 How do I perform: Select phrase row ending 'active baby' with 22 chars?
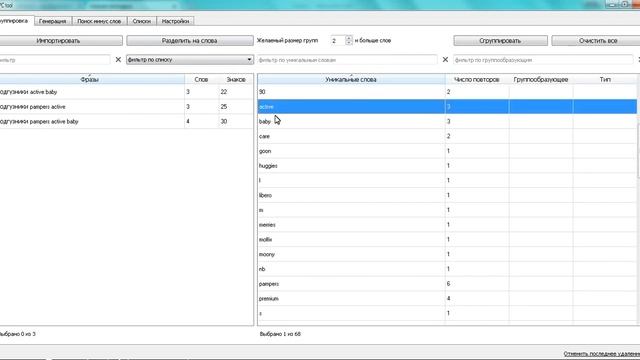(x=127, y=92)
